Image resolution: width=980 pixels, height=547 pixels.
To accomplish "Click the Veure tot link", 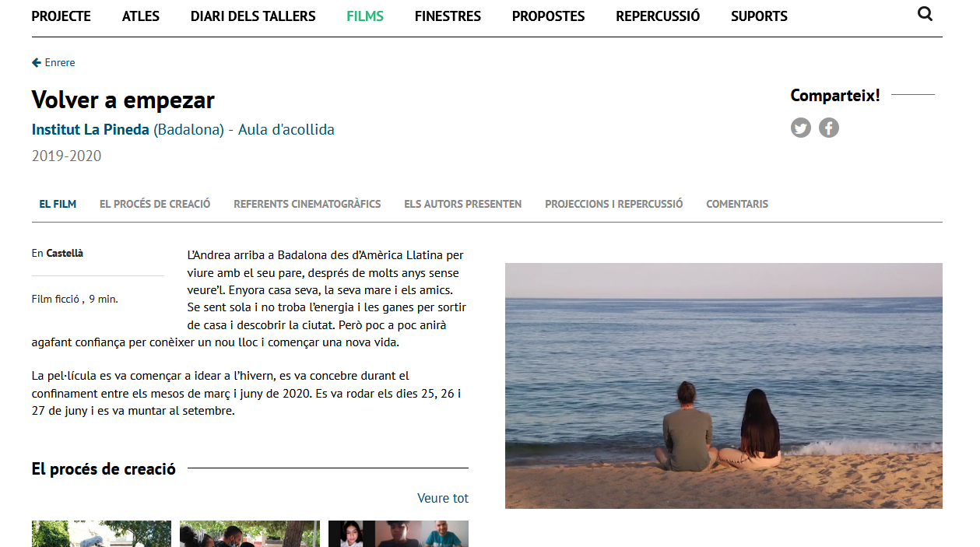I will (443, 498).
